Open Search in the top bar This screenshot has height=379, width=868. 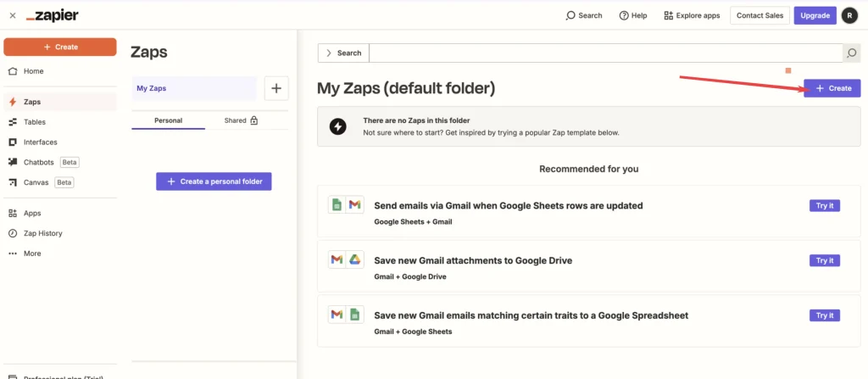tap(584, 15)
